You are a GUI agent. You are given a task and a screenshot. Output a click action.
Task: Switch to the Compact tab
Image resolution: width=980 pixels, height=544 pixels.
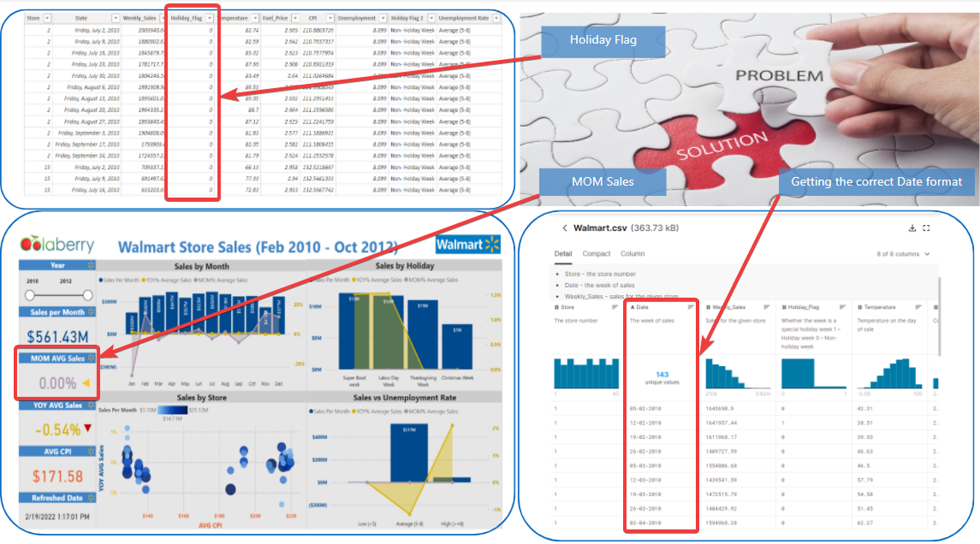point(596,254)
